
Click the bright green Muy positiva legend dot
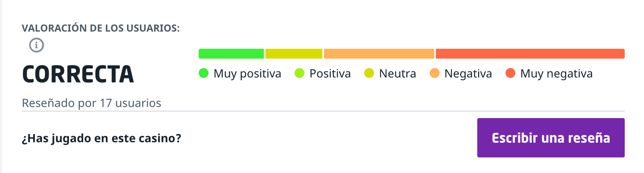(x=204, y=73)
